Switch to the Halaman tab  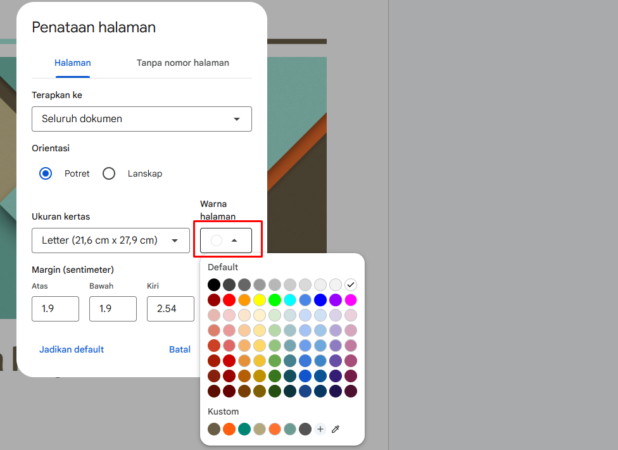72,63
